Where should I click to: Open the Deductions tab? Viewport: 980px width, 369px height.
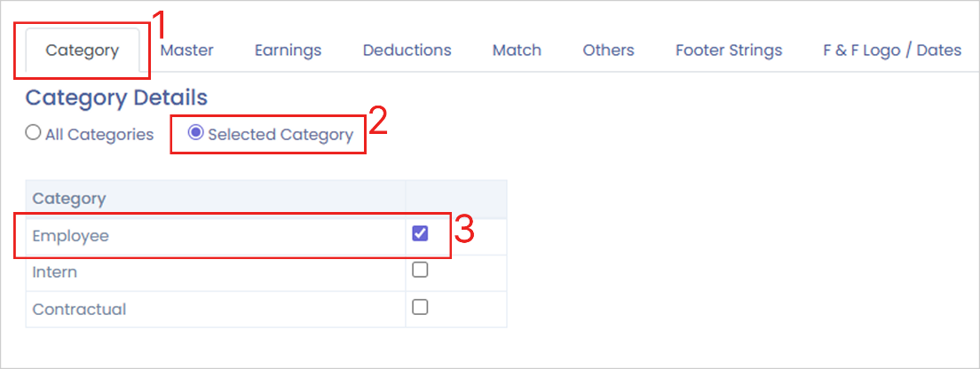[x=407, y=51]
